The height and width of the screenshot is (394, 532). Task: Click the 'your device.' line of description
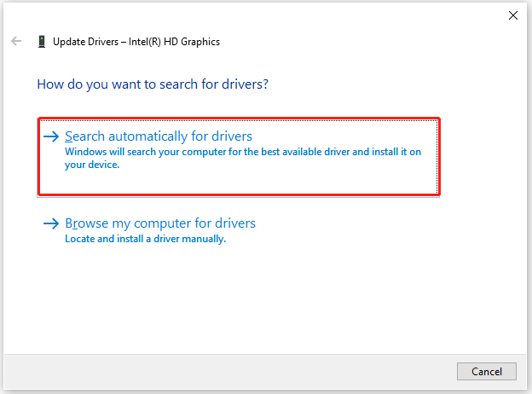[92, 165]
